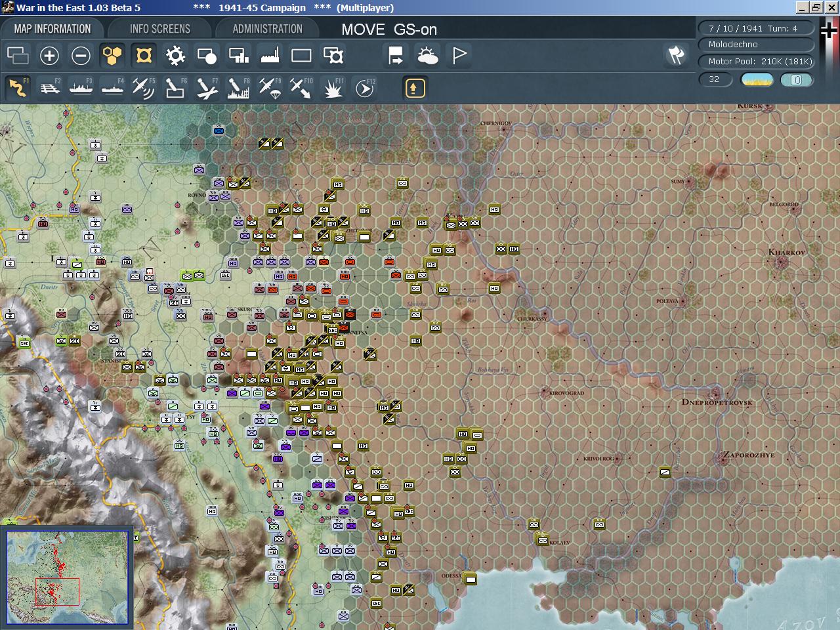The image size is (840, 630).
Task: Select the F9 air transport mode
Action: coord(270,88)
